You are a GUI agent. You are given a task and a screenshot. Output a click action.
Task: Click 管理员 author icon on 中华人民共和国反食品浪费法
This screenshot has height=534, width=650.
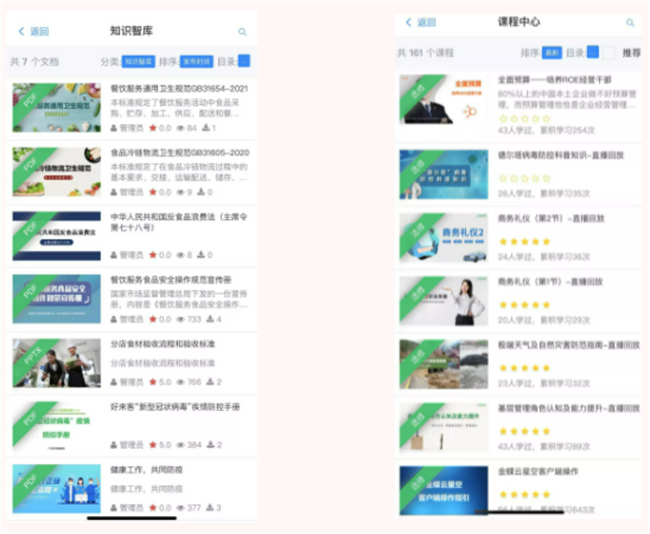point(114,255)
